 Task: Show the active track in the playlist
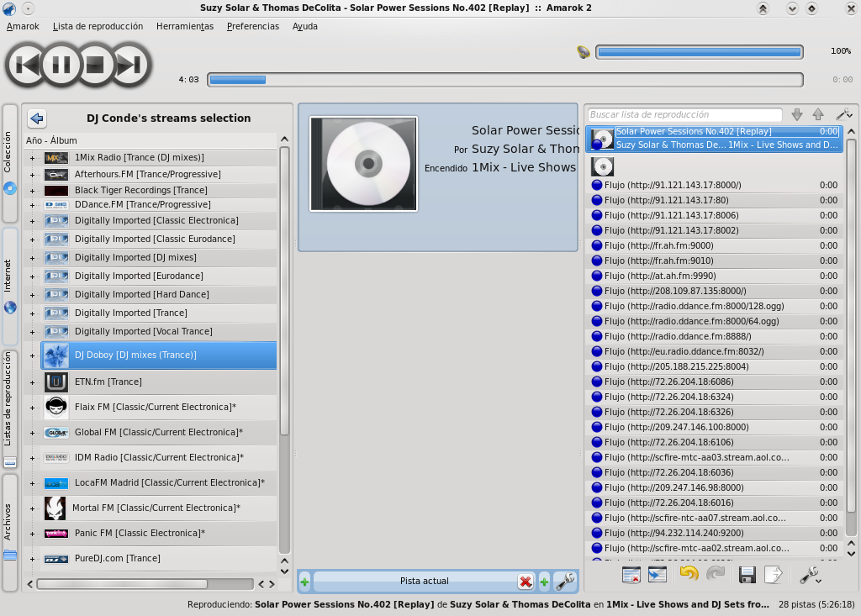[x=658, y=575]
